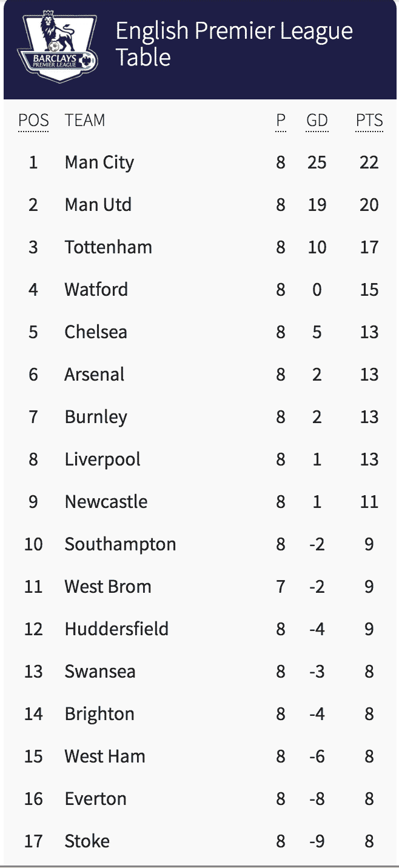Screen dimensions: 399x868
Task: Click the TEAM column header
Action: click(x=85, y=121)
